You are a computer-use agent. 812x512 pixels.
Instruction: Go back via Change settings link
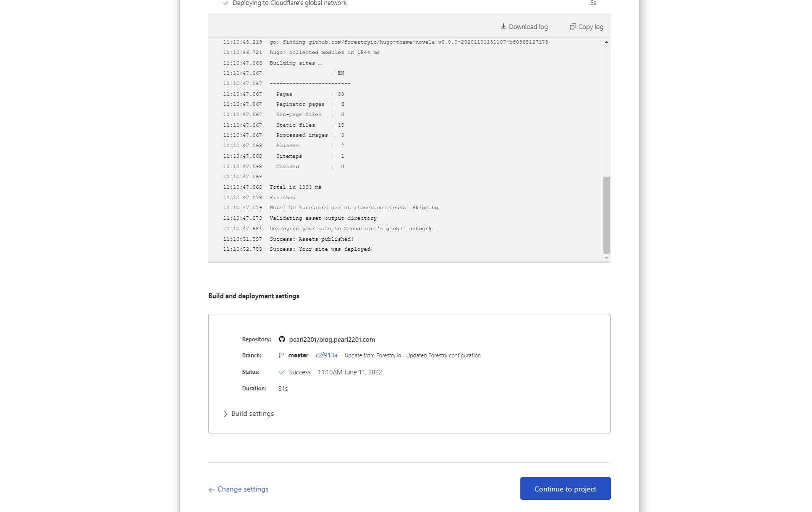tap(243, 489)
